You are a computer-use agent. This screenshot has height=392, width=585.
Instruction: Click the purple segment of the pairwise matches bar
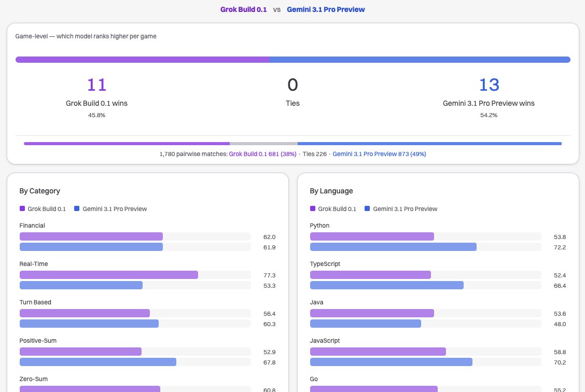pos(127,144)
